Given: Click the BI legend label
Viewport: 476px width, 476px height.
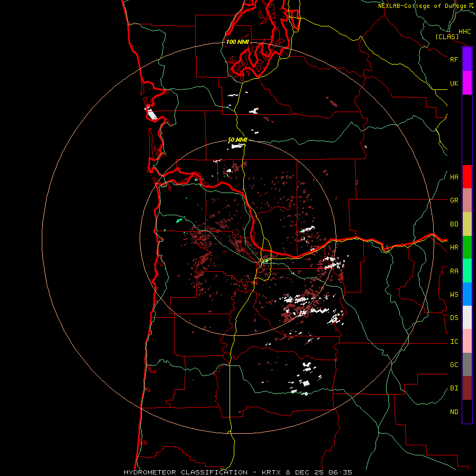Looking at the screenshot, I should pos(454,388).
